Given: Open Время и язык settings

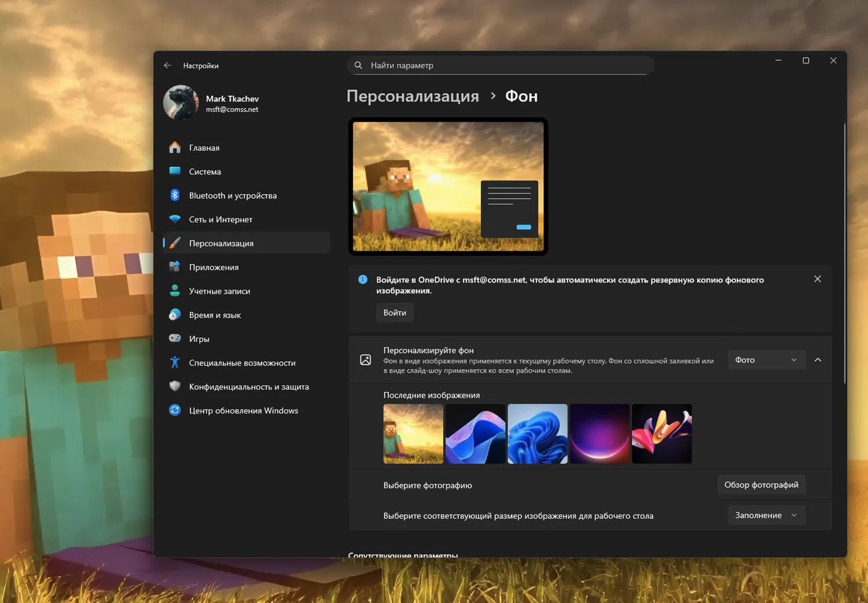Looking at the screenshot, I should tap(247, 315).
